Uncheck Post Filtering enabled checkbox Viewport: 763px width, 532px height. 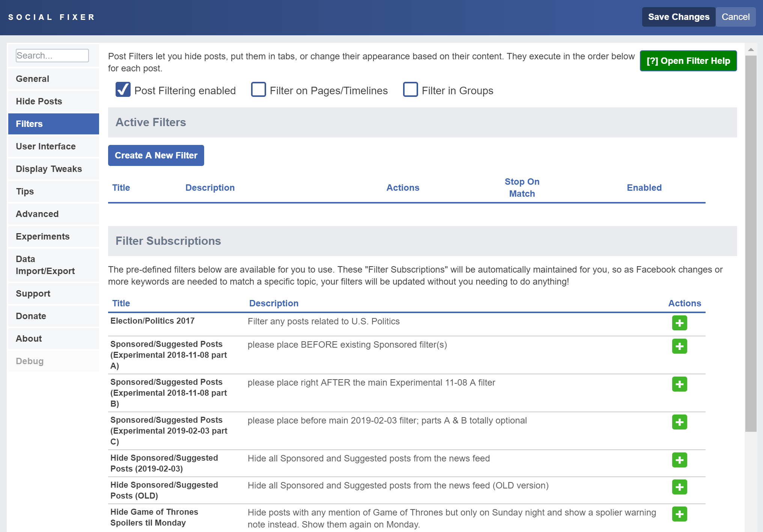[x=123, y=90]
